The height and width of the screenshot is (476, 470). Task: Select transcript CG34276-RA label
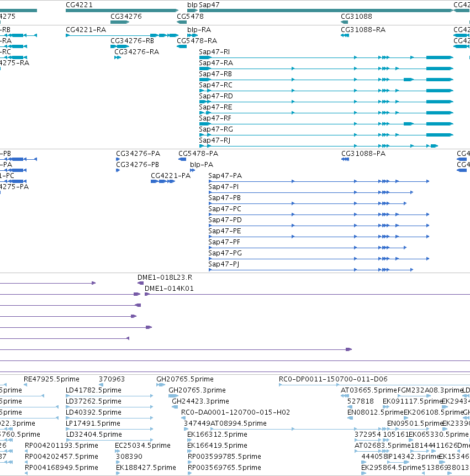click(137, 52)
